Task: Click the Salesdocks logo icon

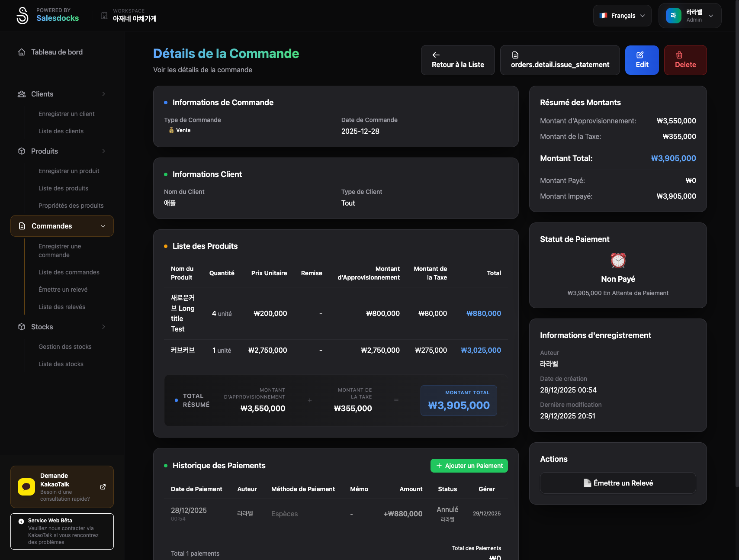Action: point(22,16)
